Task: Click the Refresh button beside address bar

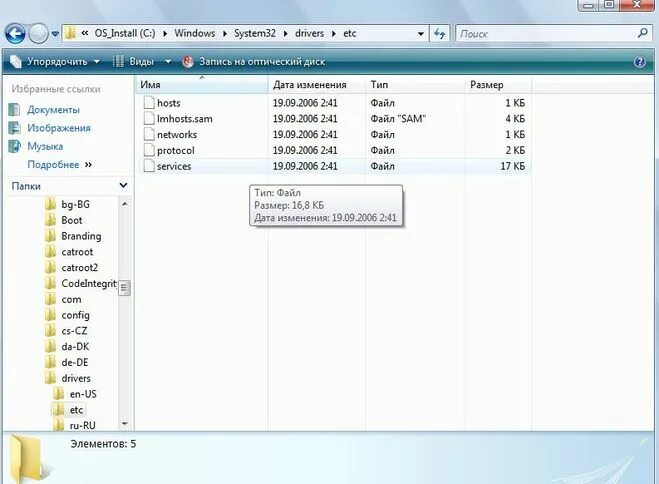Action: (x=440, y=34)
